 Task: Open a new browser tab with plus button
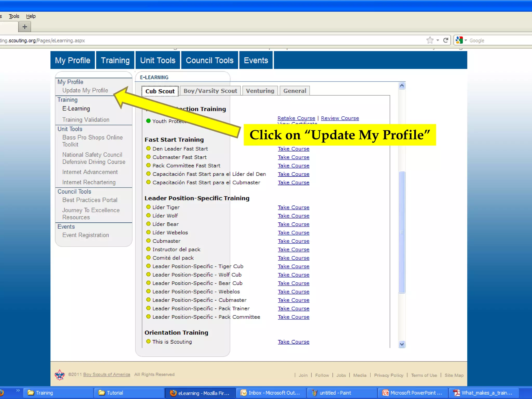(x=25, y=27)
